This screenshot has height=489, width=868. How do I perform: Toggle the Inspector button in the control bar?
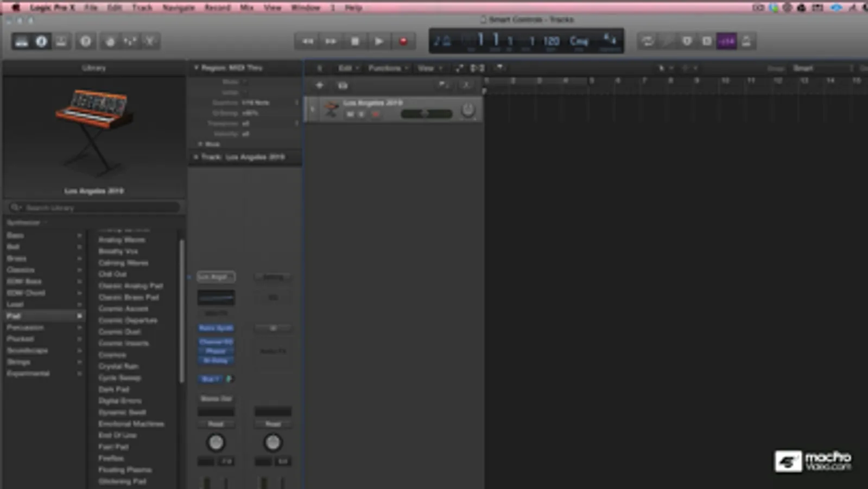(x=41, y=41)
